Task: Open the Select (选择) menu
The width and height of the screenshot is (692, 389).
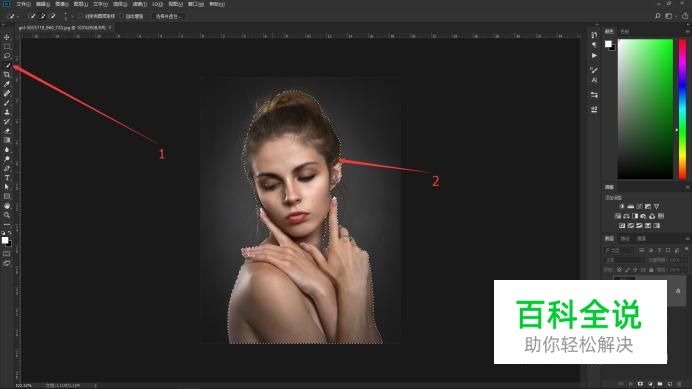Action: [120, 4]
